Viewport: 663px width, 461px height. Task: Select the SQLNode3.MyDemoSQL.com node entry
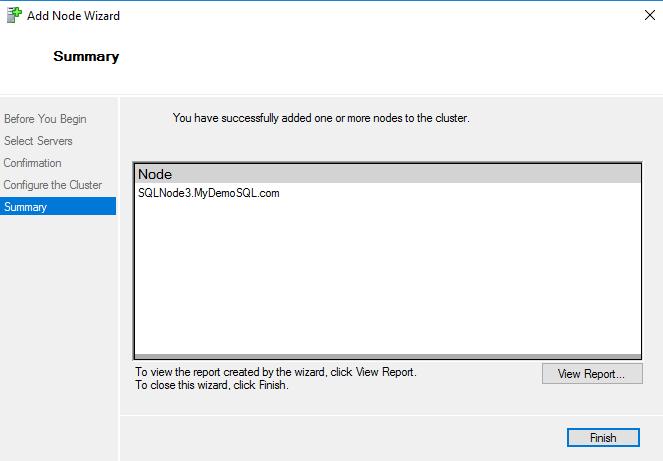[x=208, y=193]
